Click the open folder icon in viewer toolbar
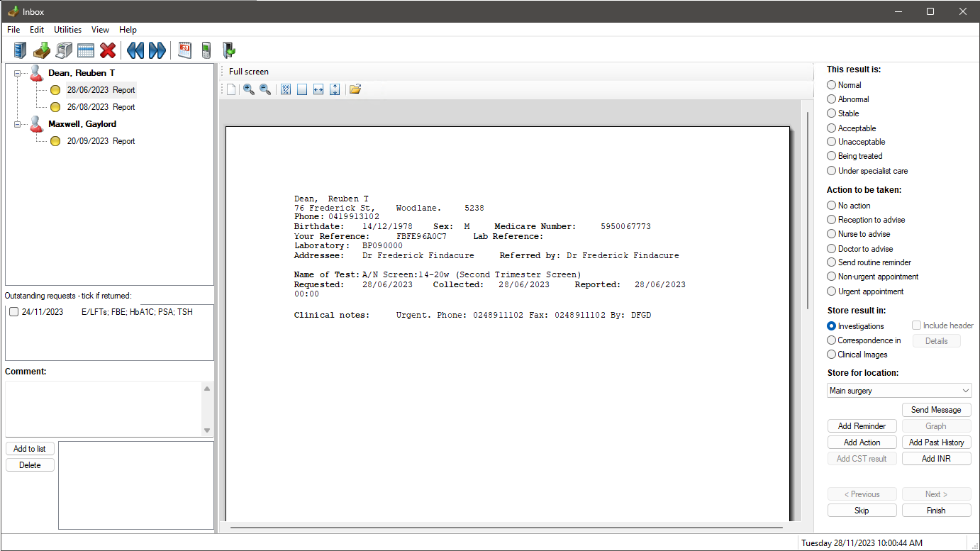Viewport: 980px width, 551px height. [355, 89]
